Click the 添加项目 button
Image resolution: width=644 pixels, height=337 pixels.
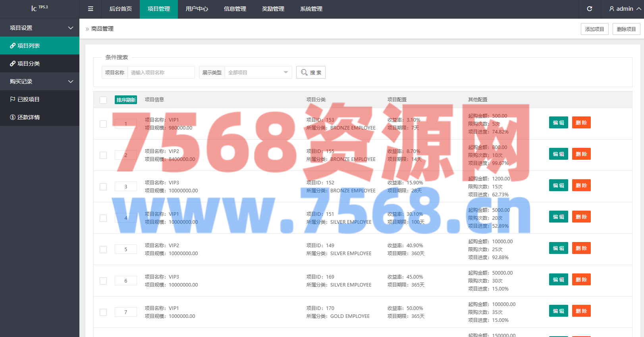click(x=595, y=29)
